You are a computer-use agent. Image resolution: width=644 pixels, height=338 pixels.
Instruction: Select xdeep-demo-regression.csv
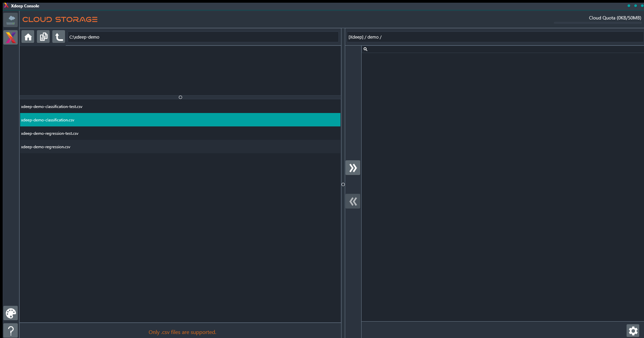click(180, 147)
